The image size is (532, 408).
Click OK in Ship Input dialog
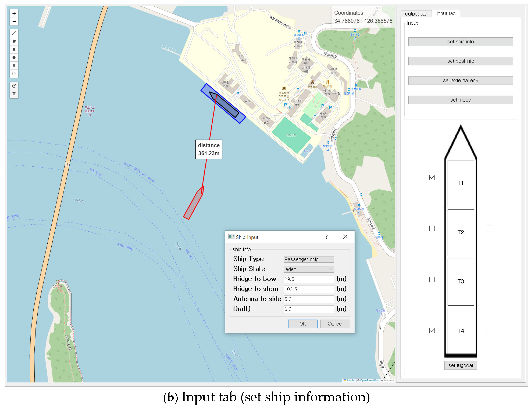pyautogui.click(x=302, y=324)
